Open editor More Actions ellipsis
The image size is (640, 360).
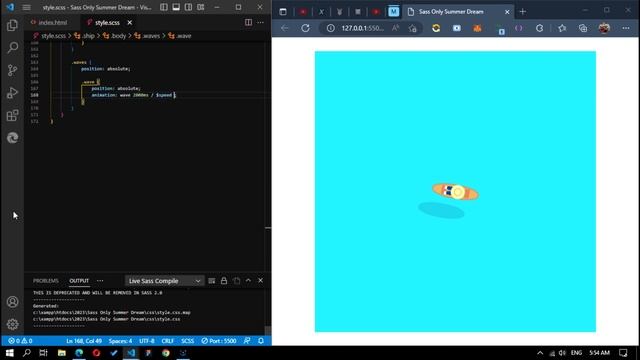tap(260, 22)
